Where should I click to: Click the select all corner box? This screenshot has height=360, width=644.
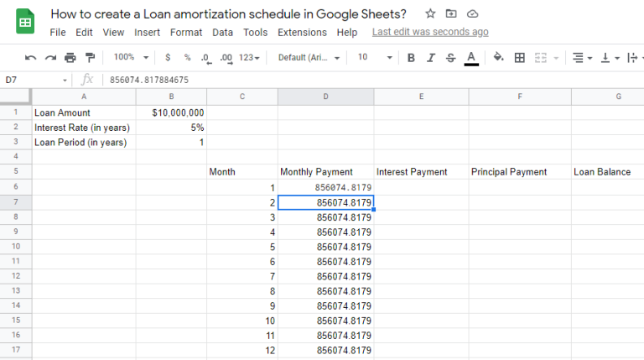(x=16, y=97)
